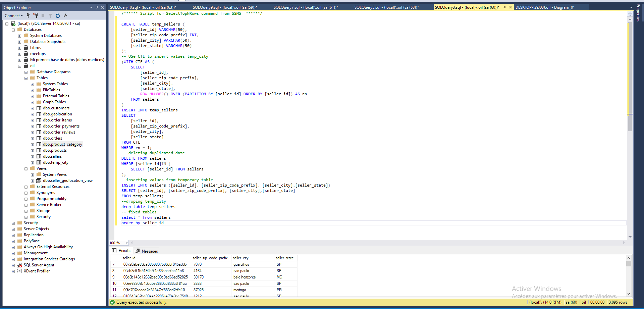This screenshot has width=644, height=309.
Task: Switch to the SQLQuery10.sql tab
Action: [143, 7]
